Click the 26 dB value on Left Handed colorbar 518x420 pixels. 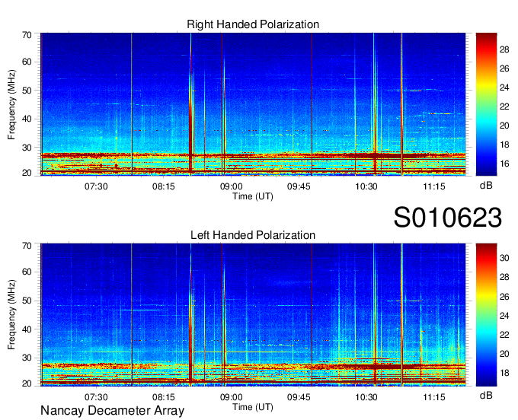(x=504, y=297)
